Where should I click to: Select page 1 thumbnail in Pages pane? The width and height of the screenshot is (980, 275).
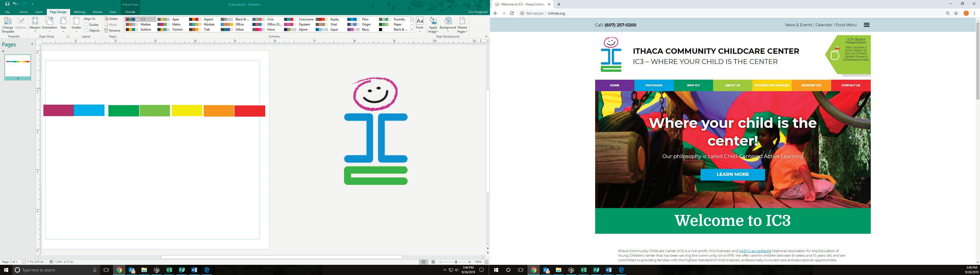pyautogui.click(x=18, y=66)
